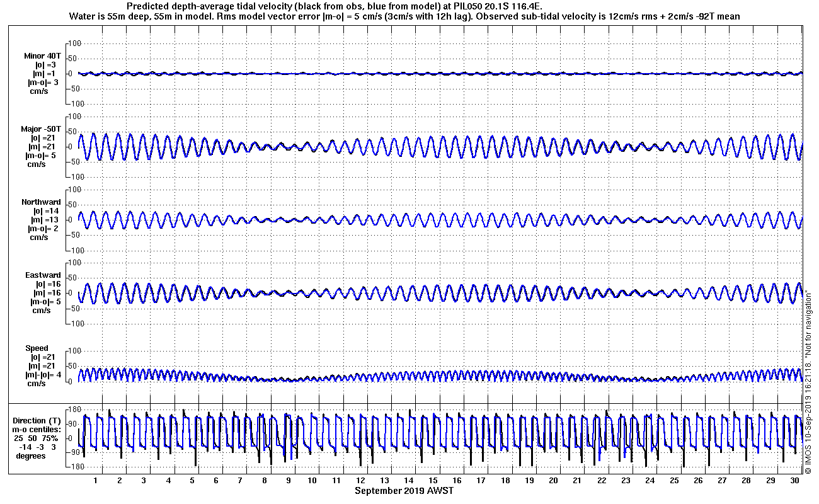Select the 'Minor 40T' panel label

(x=43, y=56)
